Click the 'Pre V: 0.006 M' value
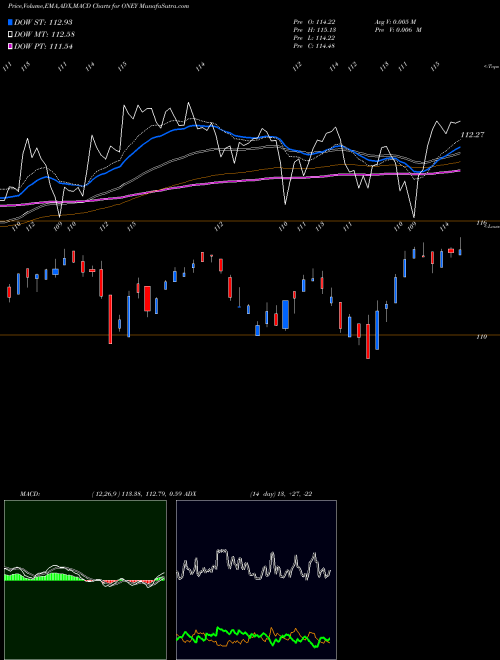This screenshot has width=500, height=660. pyautogui.click(x=398, y=30)
